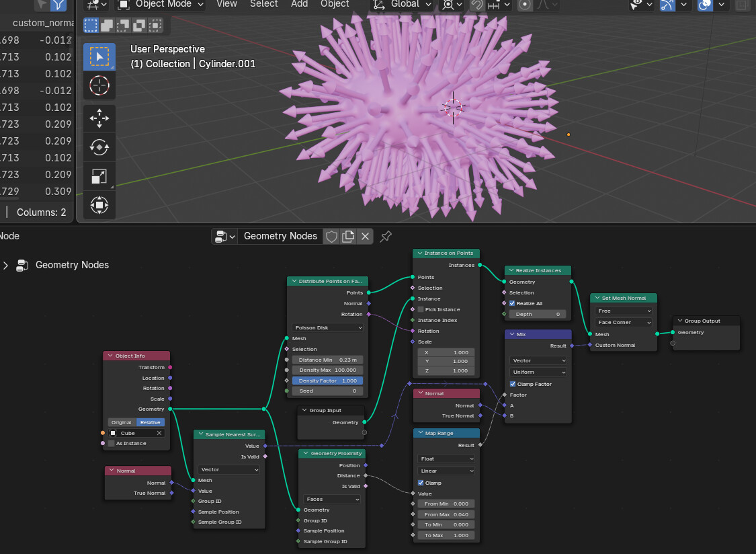Open Linear interpolation dropdown in Map Range

446,471
